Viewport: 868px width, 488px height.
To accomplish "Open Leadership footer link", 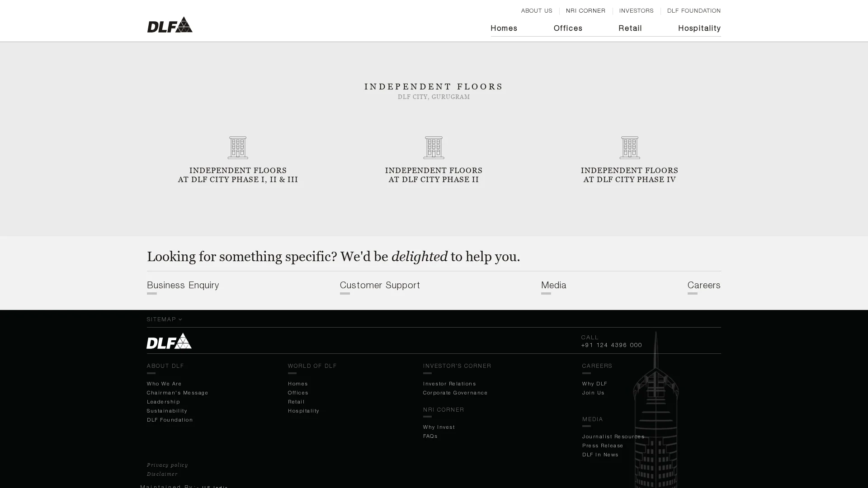I will [x=163, y=402].
